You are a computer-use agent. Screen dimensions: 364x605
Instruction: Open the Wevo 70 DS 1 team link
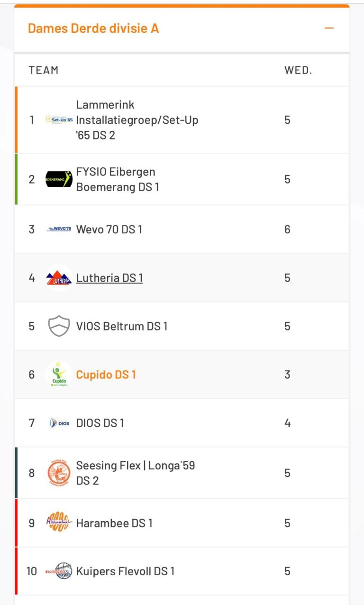[x=109, y=229]
